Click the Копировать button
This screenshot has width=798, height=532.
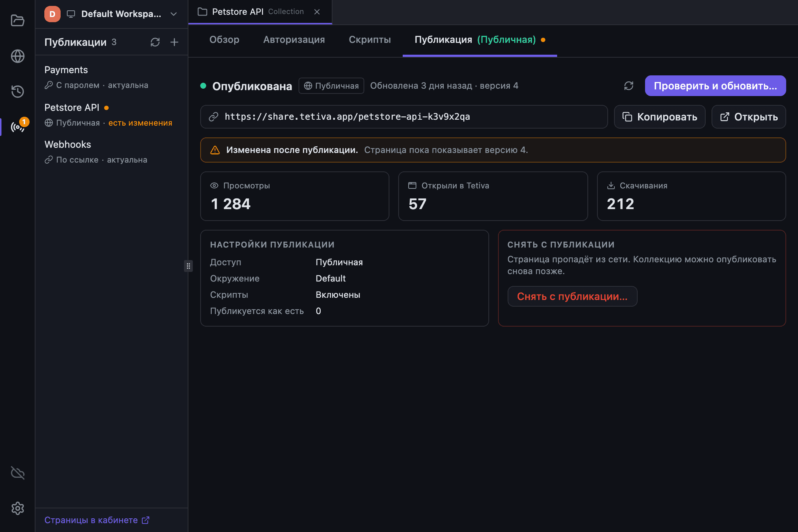(x=660, y=117)
